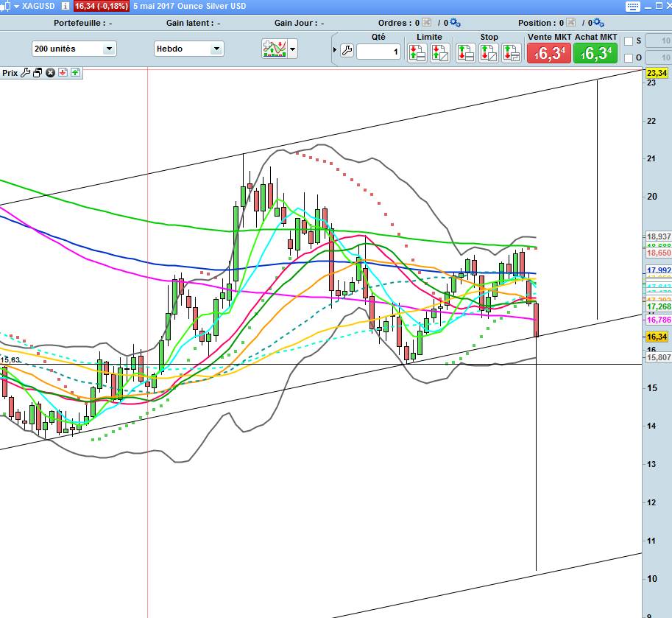This screenshot has width=672, height=618.
Task: Click the Gain Jour label
Action: pos(296,23)
